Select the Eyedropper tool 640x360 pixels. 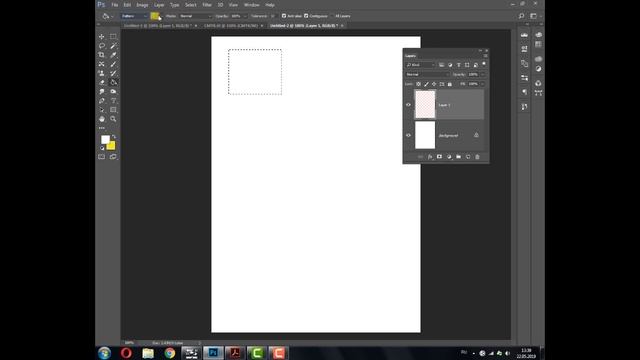coord(113,55)
